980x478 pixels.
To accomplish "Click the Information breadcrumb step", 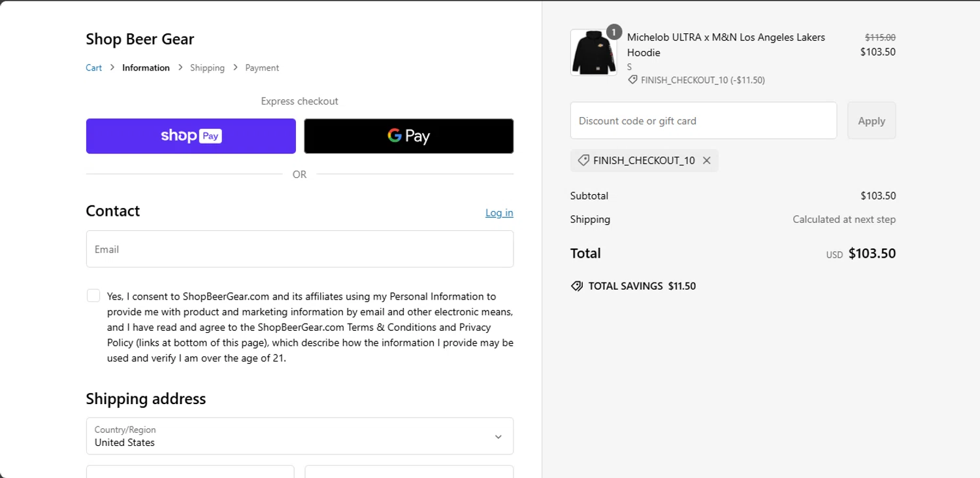I will pyautogui.click(x=146, y=67).
